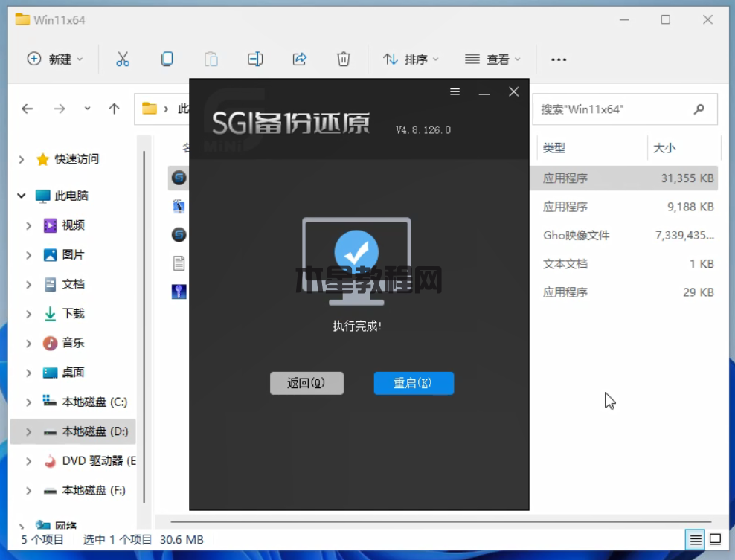
Task: Maximize the Win11x64 Explorer window
Action: (666, 19)
